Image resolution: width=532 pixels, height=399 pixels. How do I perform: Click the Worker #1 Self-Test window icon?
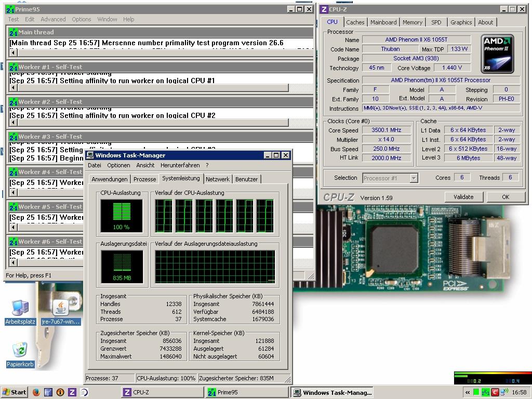pyautogui.click(x=14, y=67)
